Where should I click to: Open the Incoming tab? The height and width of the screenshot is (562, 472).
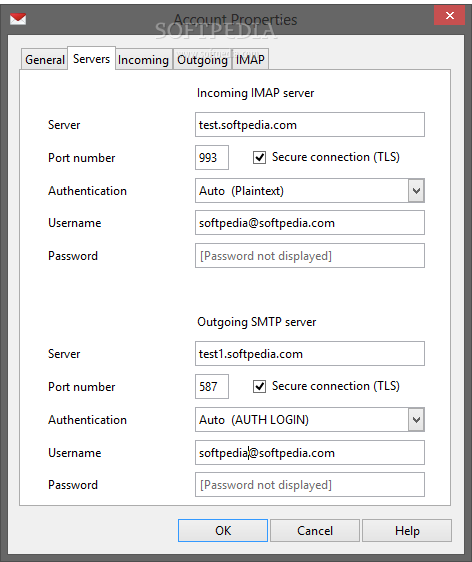tap(143, 59)
